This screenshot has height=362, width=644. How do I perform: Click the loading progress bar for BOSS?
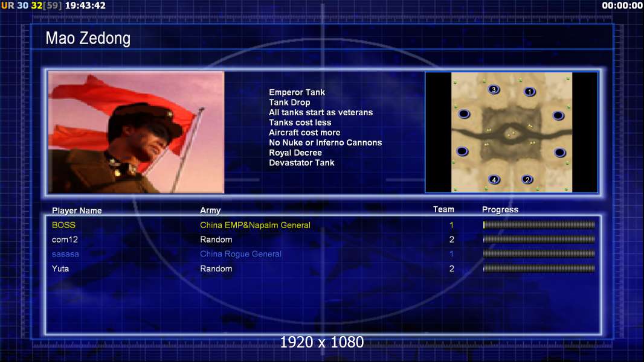pyautogui.click(x=539, y=224)
